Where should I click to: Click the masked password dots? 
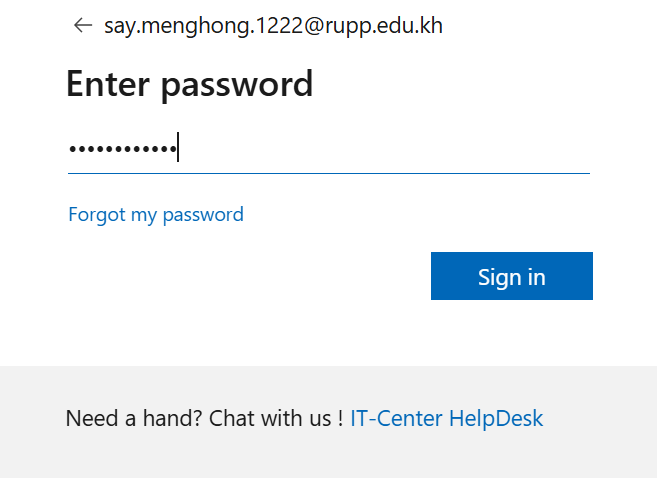click(x=122, y=150)
